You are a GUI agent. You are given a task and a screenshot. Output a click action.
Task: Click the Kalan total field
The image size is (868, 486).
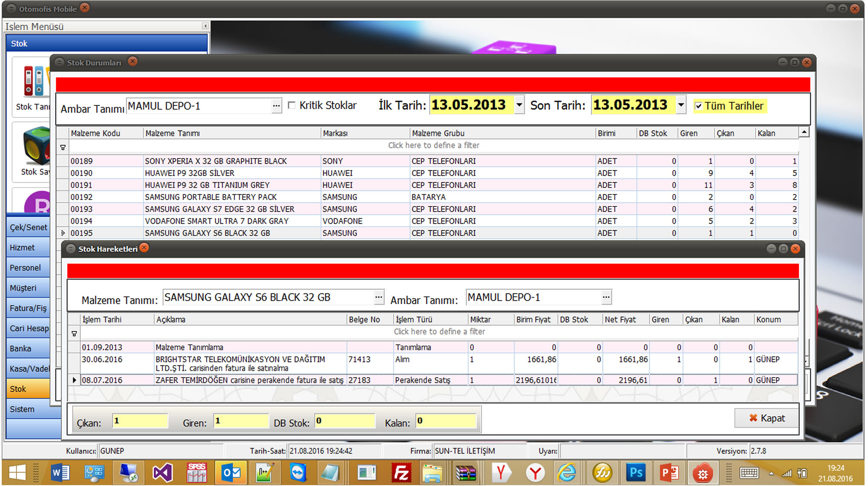446,421
